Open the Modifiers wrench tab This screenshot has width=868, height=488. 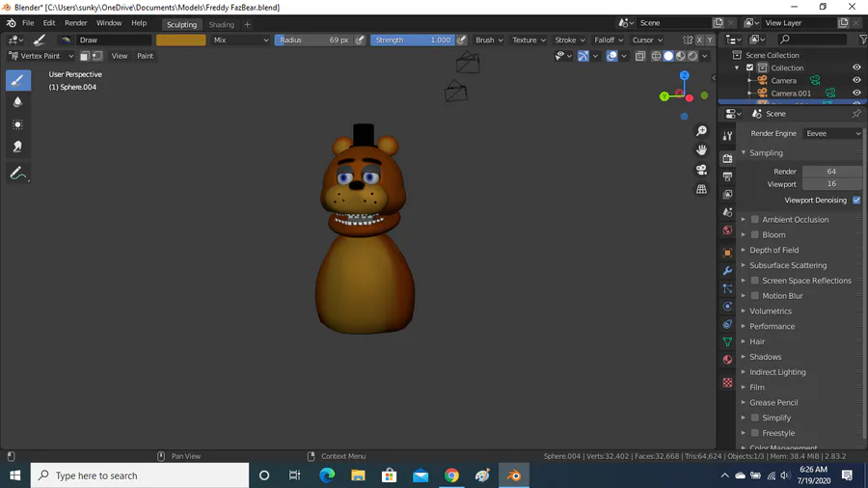tap(727, 271)
